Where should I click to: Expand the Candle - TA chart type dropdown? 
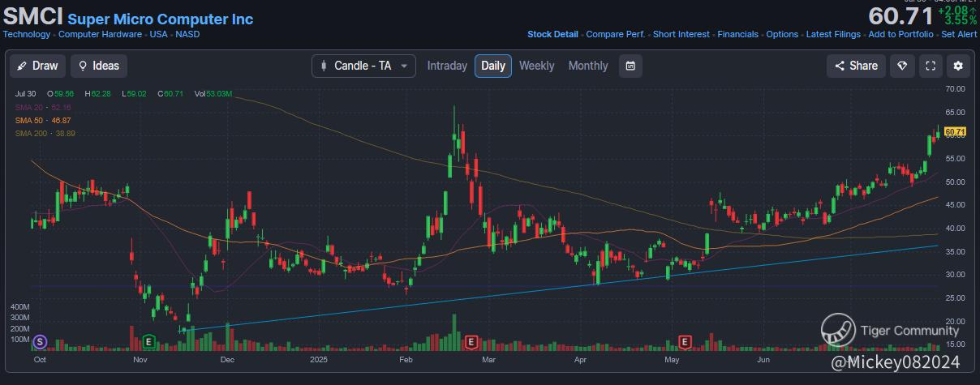pos(363,66)
